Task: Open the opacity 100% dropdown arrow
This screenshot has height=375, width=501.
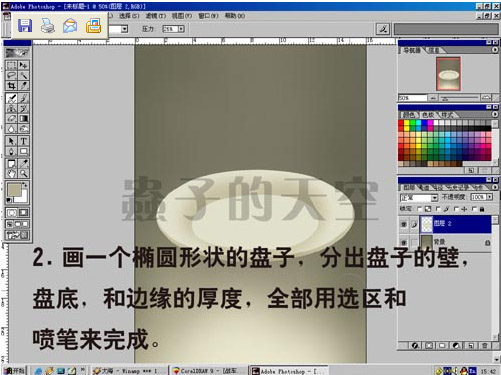Action: [x=490, y=197]
